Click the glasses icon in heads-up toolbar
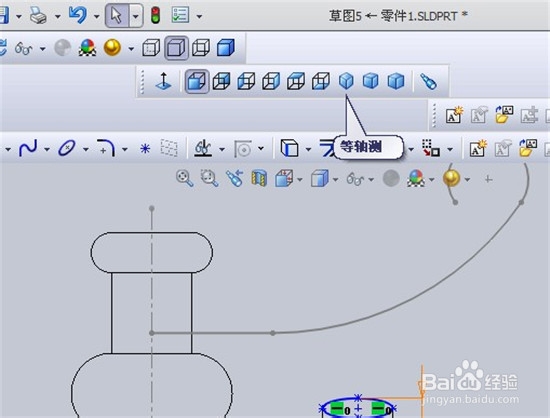This screenshot has width=550, height=418. (x=355, y=180)
